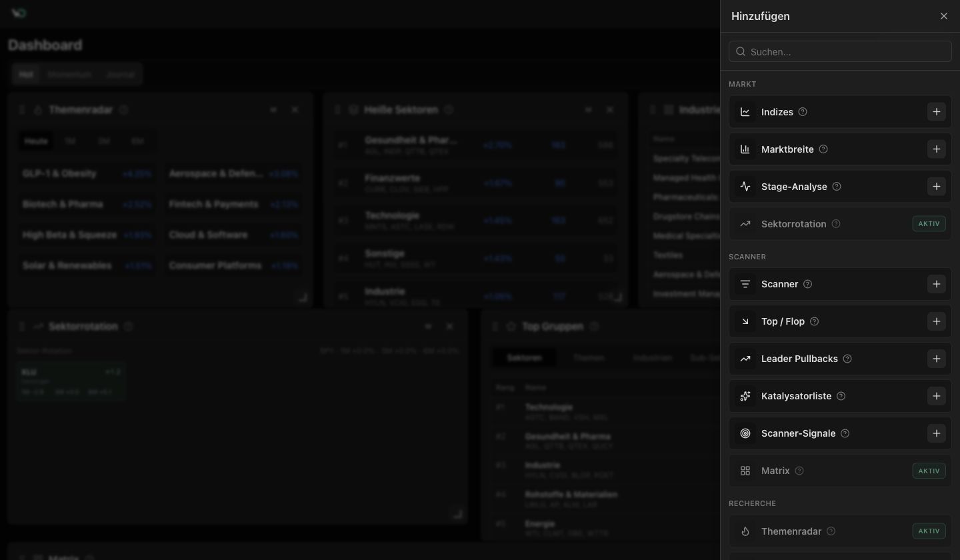The image size is (960, 560).
Task: Click the AKTIV badge on Themenradar
Action: [929, 531]
